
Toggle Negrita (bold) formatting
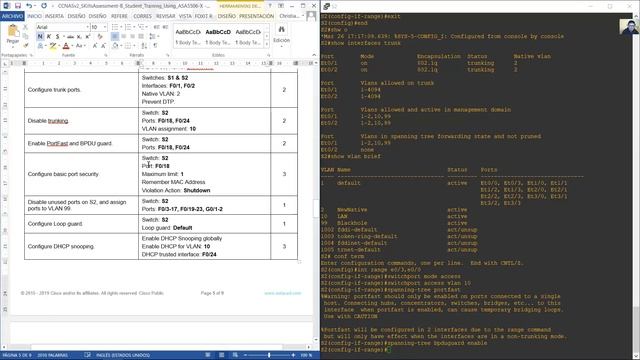40,37
